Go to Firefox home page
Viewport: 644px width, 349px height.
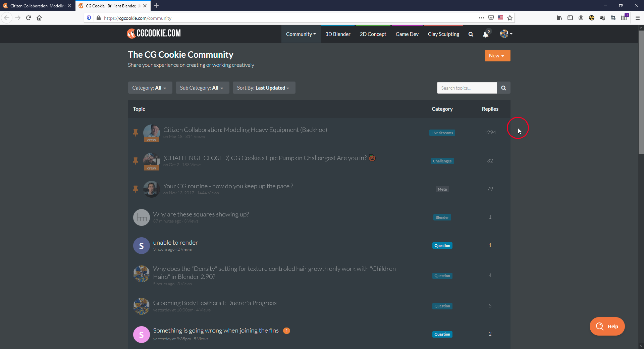pos(39,18)
